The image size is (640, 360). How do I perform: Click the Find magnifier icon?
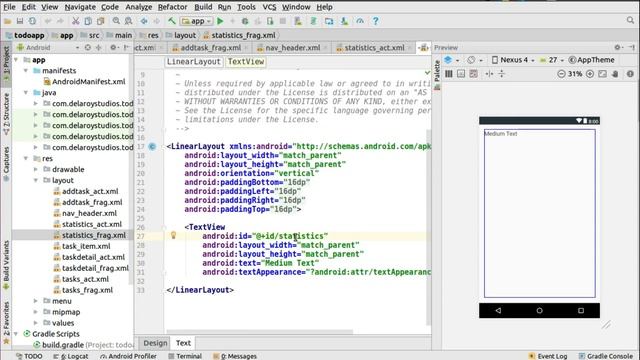116,21
